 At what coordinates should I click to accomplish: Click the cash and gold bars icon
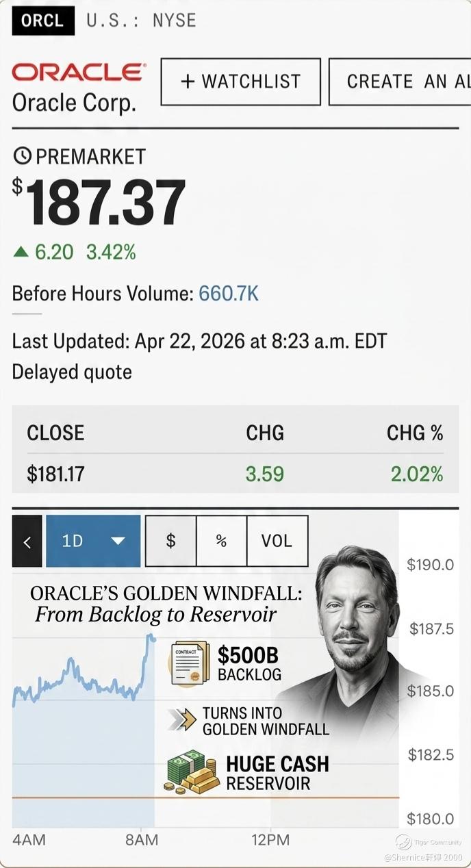[190, 773]
